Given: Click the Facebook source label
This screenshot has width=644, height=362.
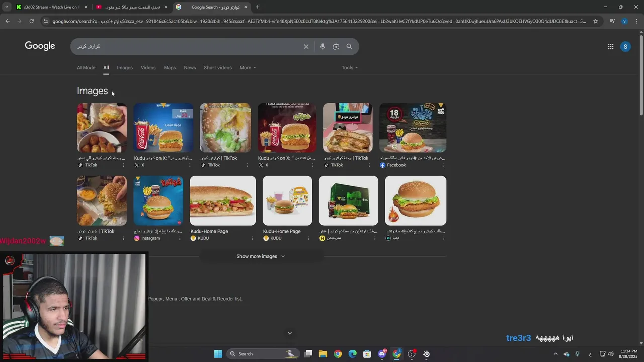Looking at the screenshot, I should (x=396, y=165).
